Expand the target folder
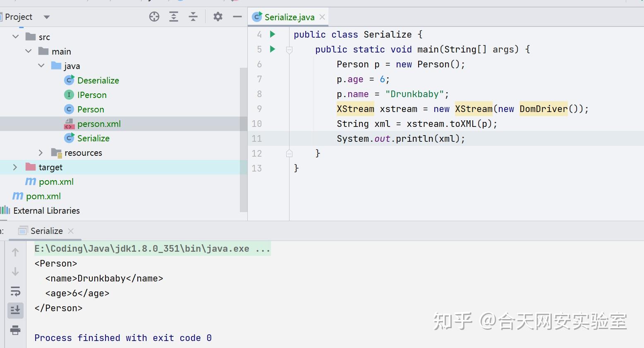The image size is (644, 348). [x=15, y=167]
